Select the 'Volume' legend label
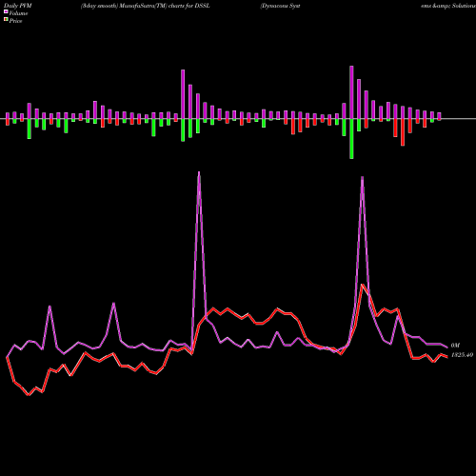 (18, 13)
